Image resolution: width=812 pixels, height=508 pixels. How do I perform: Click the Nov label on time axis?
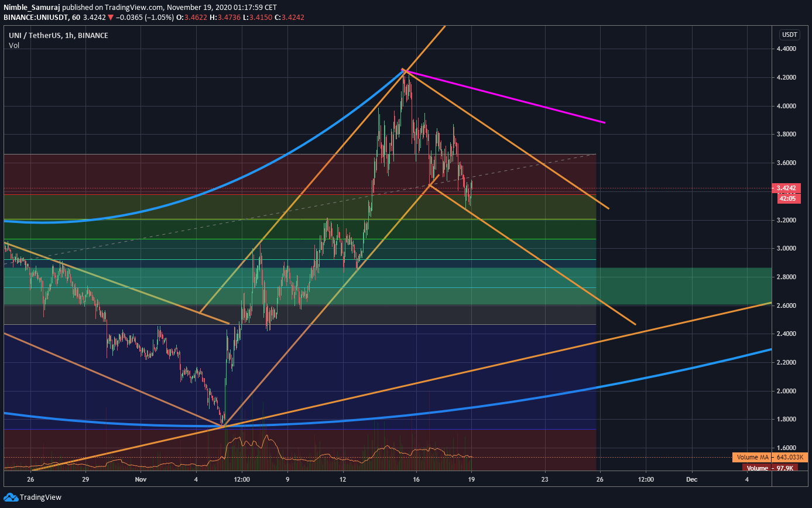pyautogui.click(x=141, y=479)
